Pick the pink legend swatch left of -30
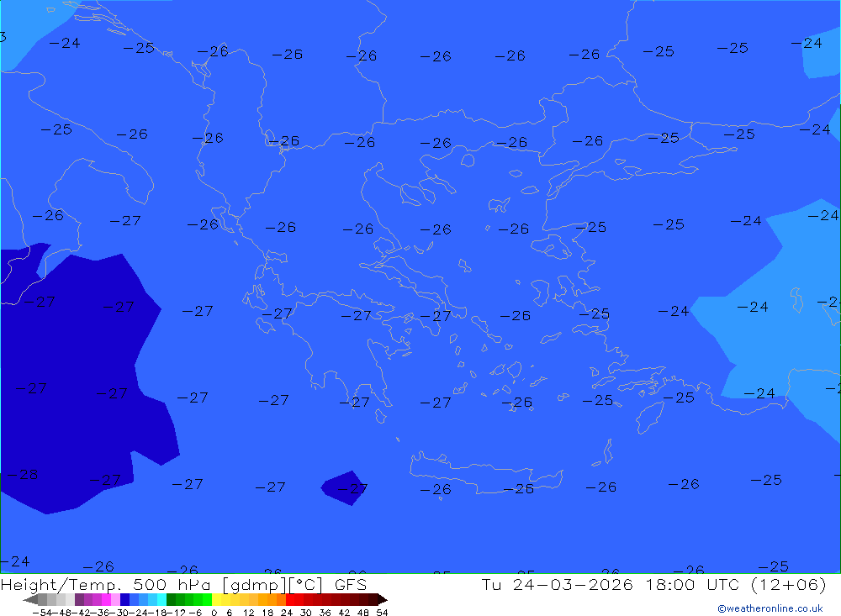Screen dimensions: 841x616 (x=115, y=599)
